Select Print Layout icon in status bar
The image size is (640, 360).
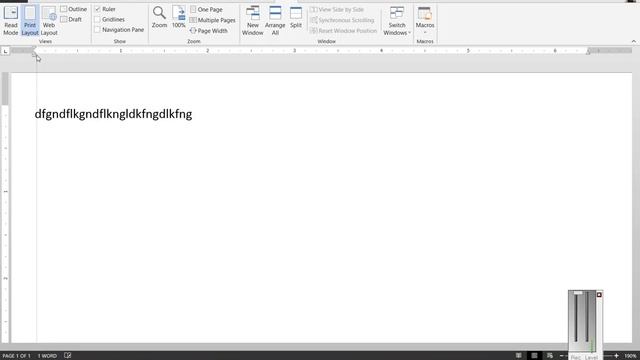534,356
